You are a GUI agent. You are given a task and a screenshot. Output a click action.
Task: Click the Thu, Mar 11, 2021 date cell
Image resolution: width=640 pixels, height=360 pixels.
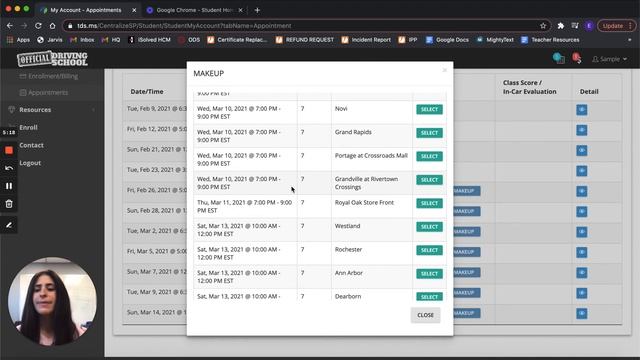click(245, 207)
